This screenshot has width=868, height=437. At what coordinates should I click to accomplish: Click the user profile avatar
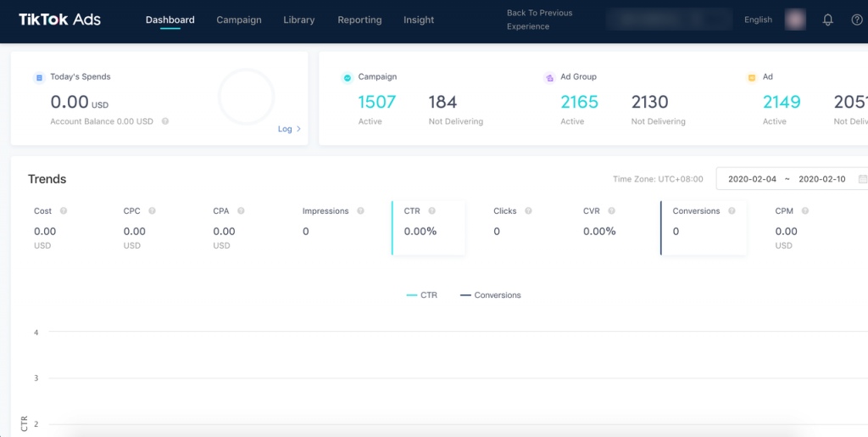(x=795, y=20)
